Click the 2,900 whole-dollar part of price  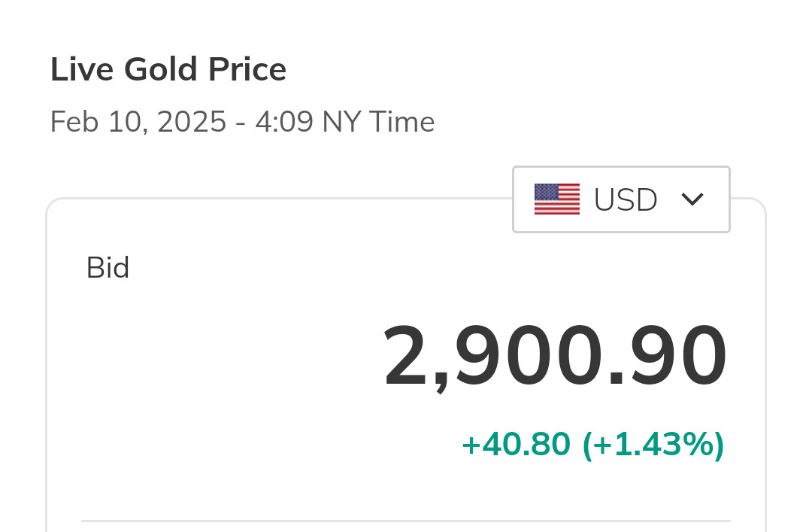coord(492,357)
